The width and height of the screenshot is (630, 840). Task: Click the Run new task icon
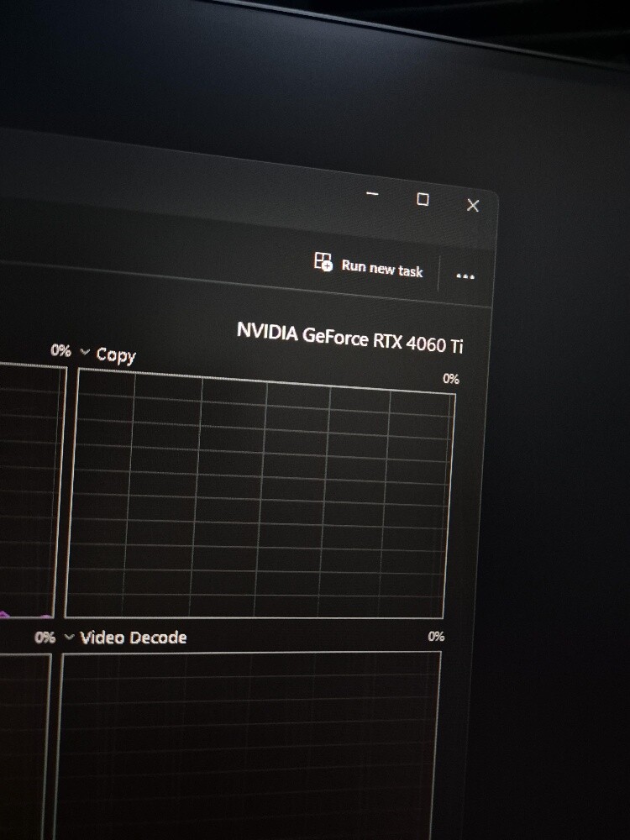tap(323, 261)
